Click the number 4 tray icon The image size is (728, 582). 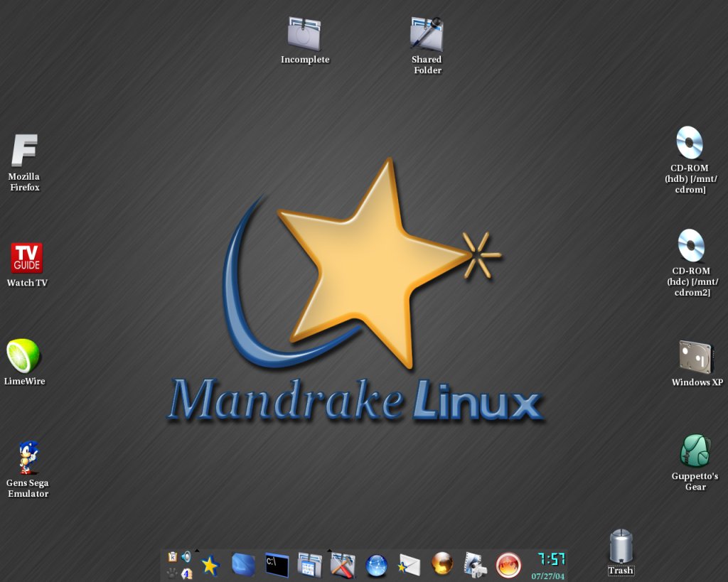(187, 573)
